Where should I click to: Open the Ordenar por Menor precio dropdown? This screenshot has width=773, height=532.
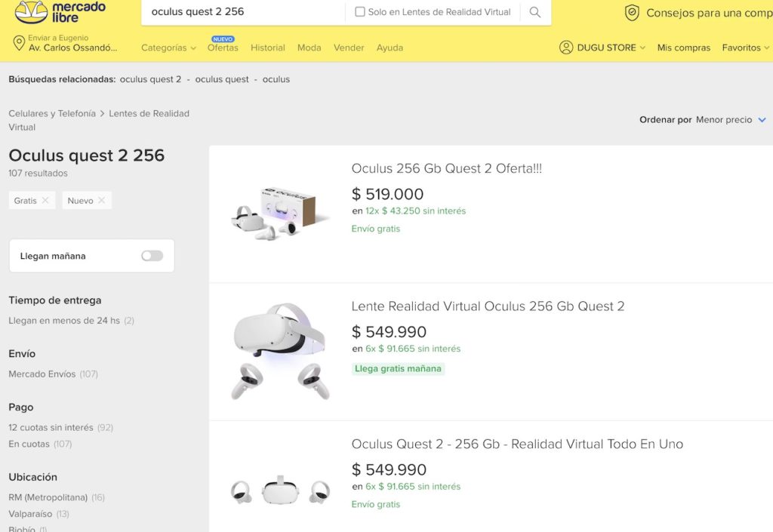pos(730,120)
